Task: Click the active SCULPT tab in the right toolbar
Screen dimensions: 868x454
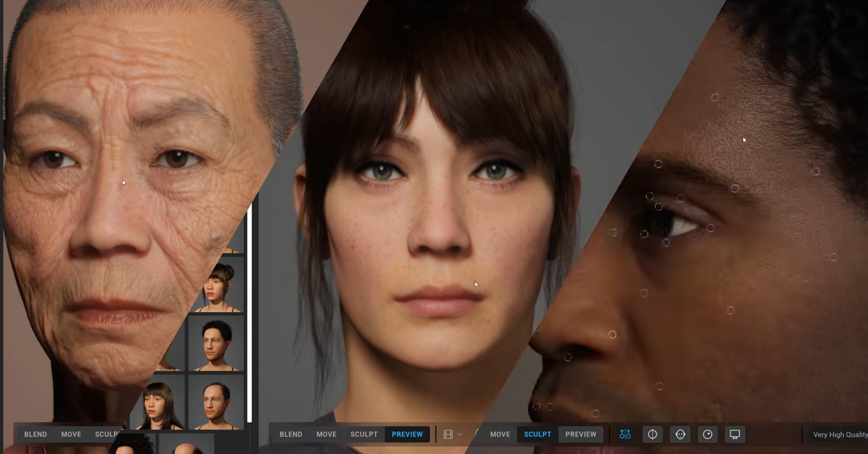Action: point(538,434)
